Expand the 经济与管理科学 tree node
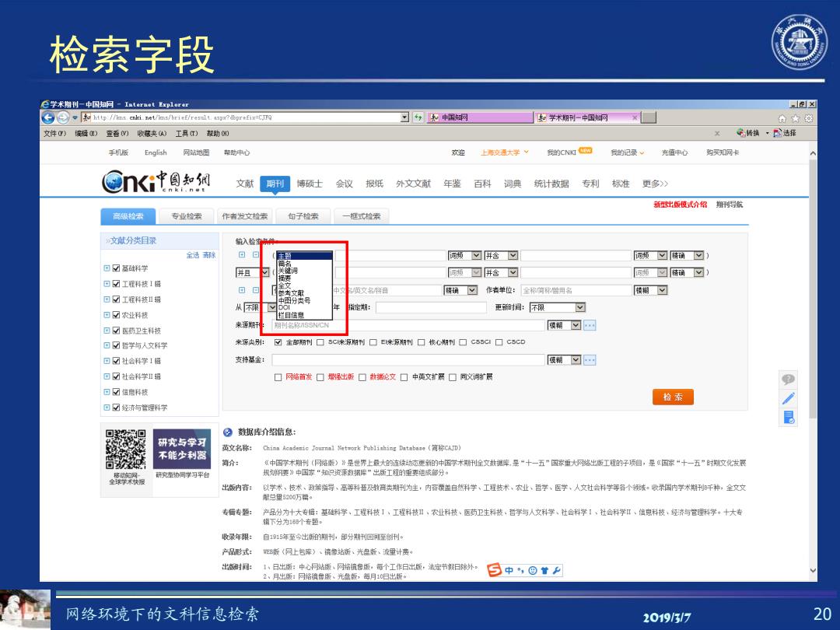The width and height of the screenshot is (840, 630). (x=107, y=408)
